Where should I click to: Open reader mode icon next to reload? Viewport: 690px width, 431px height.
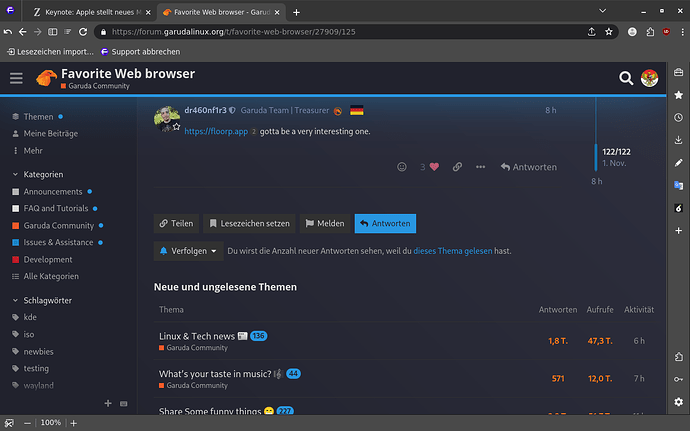click(67, 32)
